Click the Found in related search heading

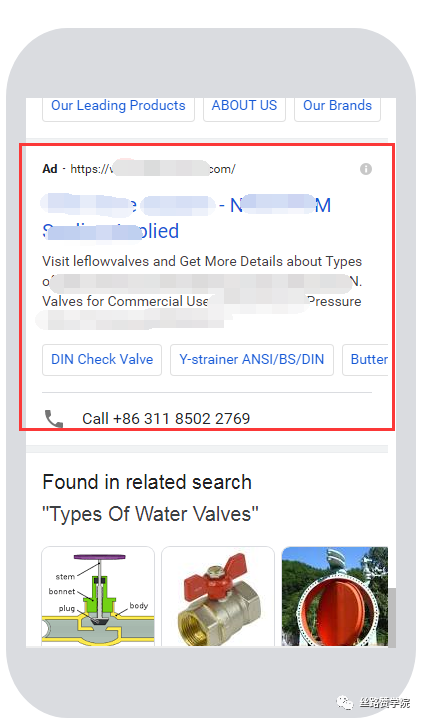pyautogui.click(x=147, y=482)
